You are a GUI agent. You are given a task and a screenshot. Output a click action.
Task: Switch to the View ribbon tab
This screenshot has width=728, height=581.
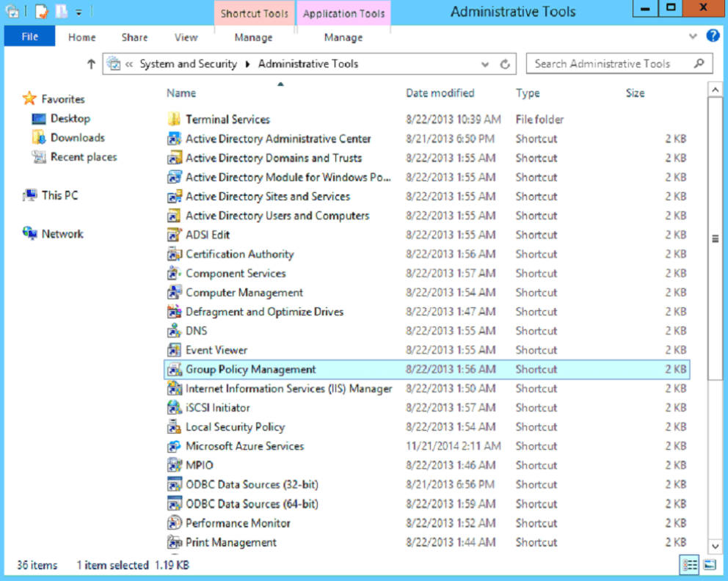[x=186, y=37]
